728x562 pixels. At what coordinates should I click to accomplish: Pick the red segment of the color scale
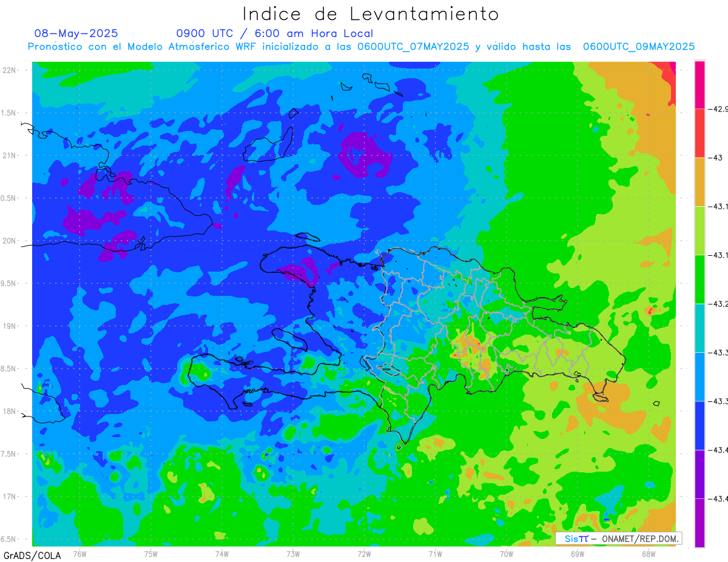coord(699,134)
